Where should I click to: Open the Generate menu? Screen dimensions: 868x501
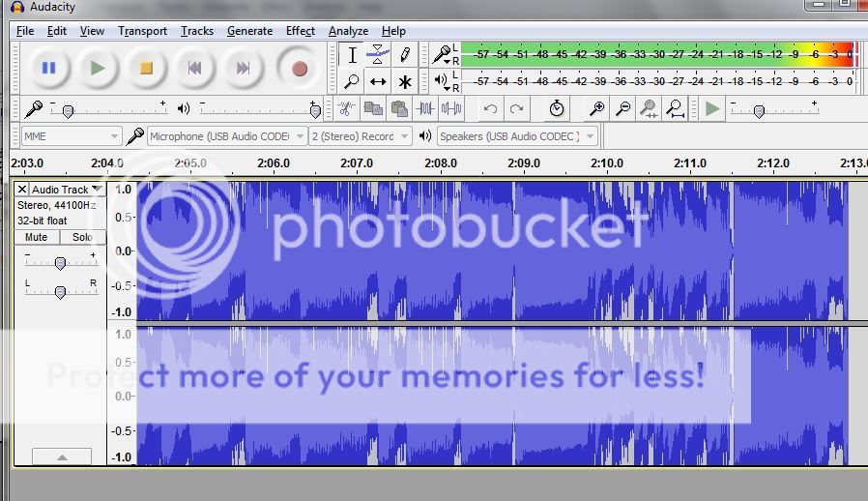(x=249, y=31)
